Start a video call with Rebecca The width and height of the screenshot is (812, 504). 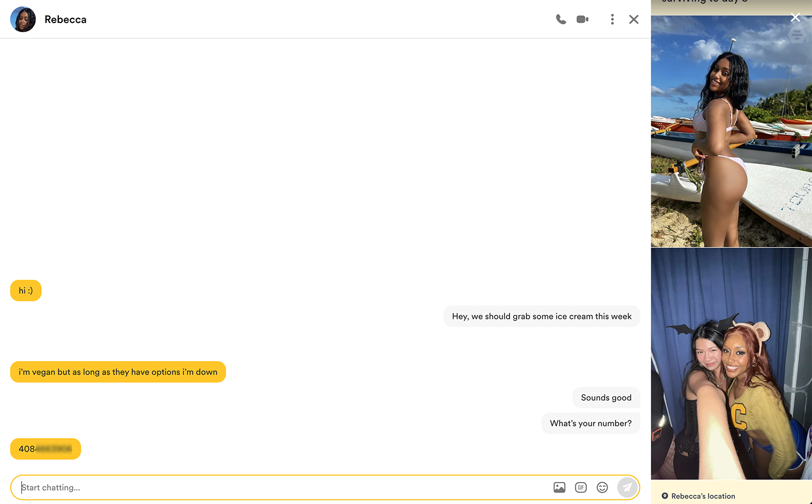[583, 20]
